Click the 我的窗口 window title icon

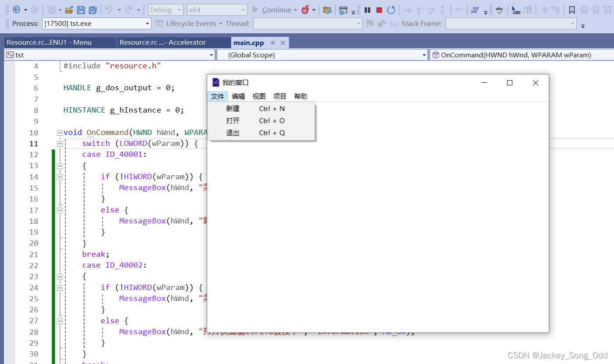click(x=215, y=82)
